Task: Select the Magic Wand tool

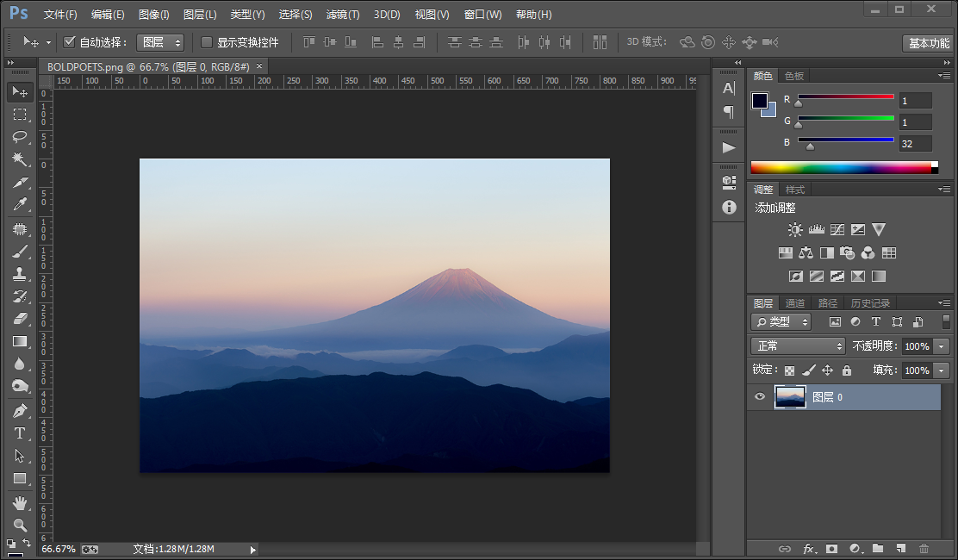Action: coord(20,159)
